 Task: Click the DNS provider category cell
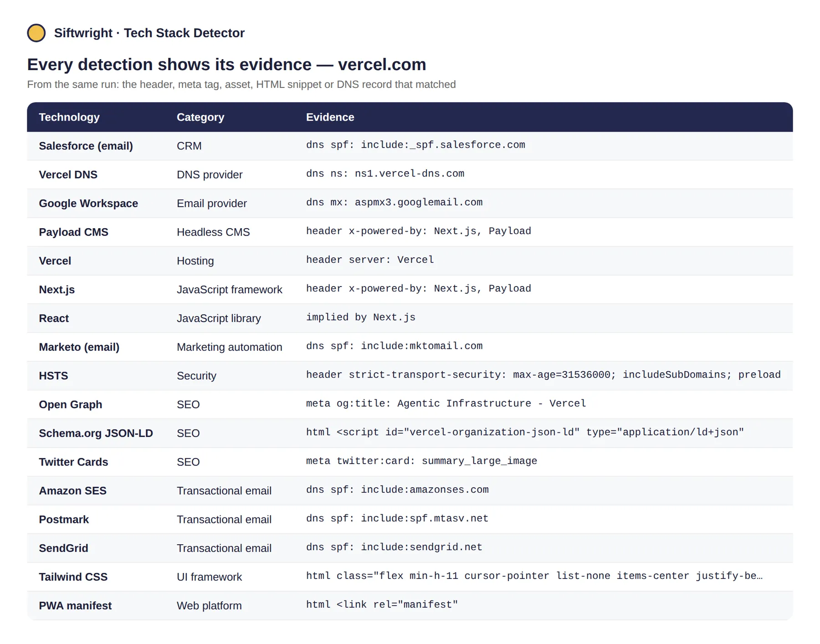coord(210,174)
